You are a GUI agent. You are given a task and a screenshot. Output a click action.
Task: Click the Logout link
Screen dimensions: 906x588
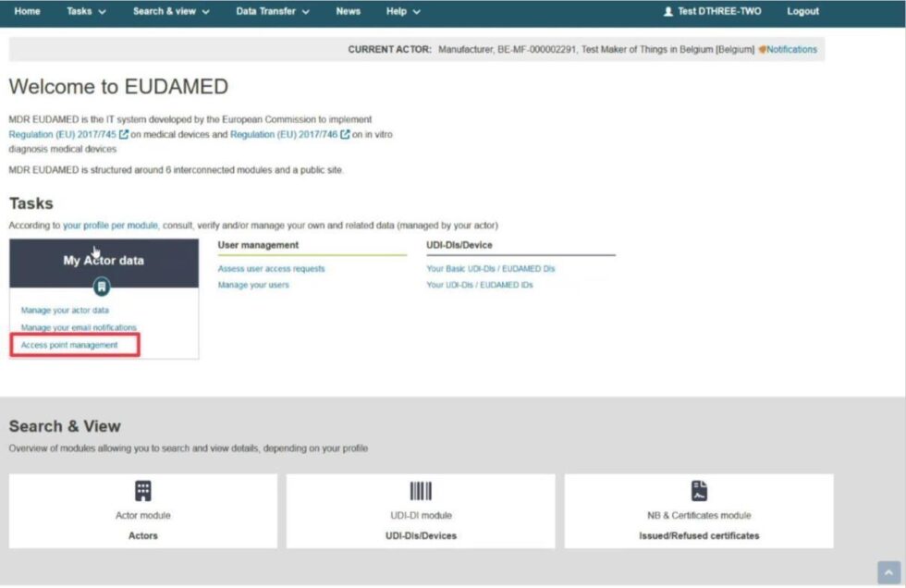click(x=802, y=11)
